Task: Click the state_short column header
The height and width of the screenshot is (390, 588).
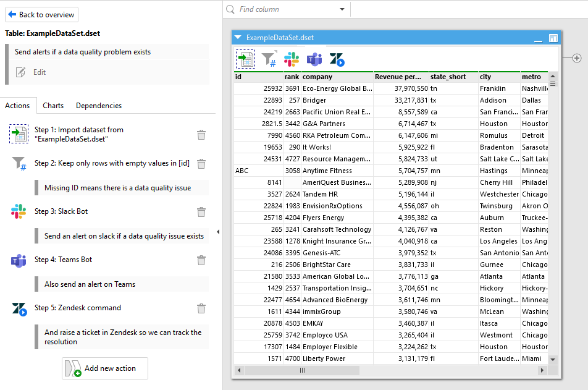Action: [x=454, y=77]
